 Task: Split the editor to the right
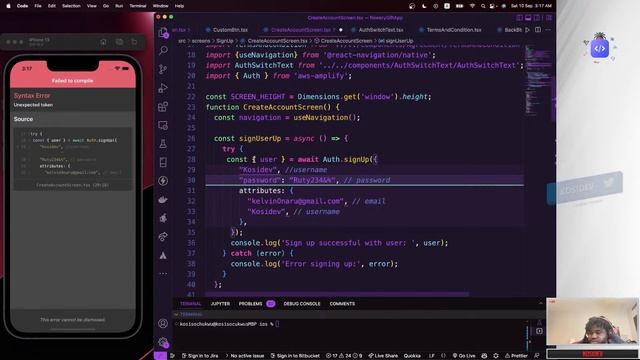(538, 30)
